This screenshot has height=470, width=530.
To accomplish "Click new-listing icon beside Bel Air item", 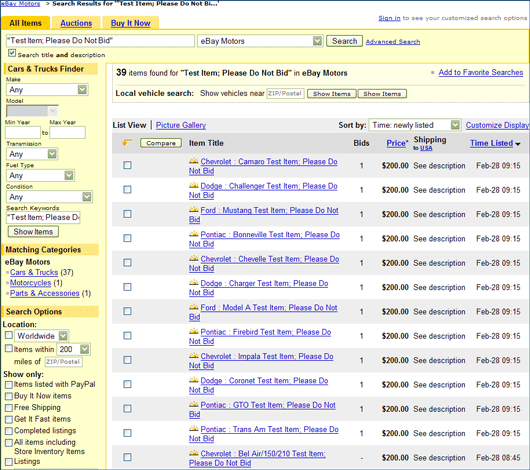I will tap(193, 453).
